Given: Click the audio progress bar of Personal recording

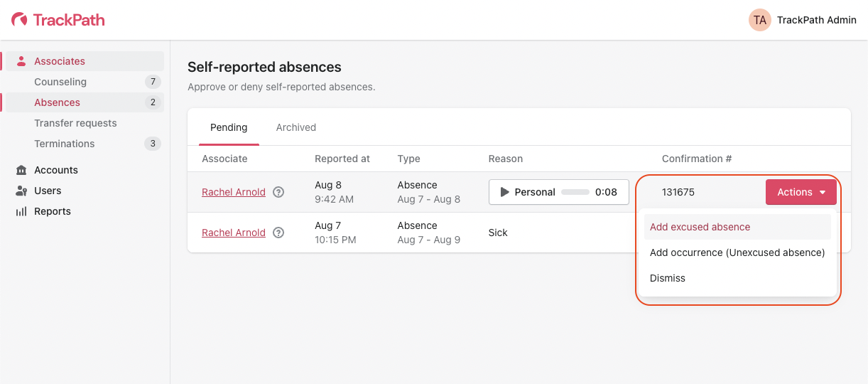Looking at the screenshot, I should [575, 192].
